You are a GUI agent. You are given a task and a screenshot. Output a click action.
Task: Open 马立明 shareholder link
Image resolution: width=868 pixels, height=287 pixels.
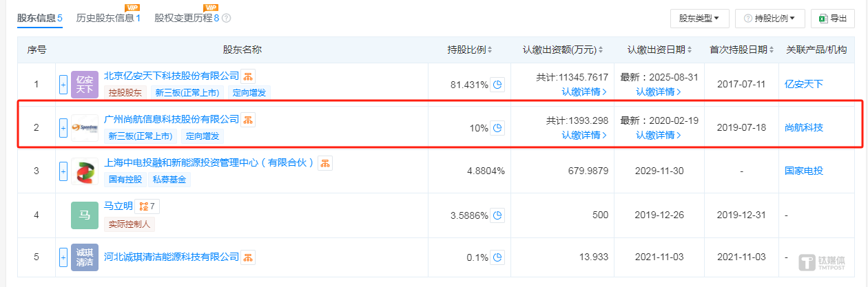click(118, 206)
